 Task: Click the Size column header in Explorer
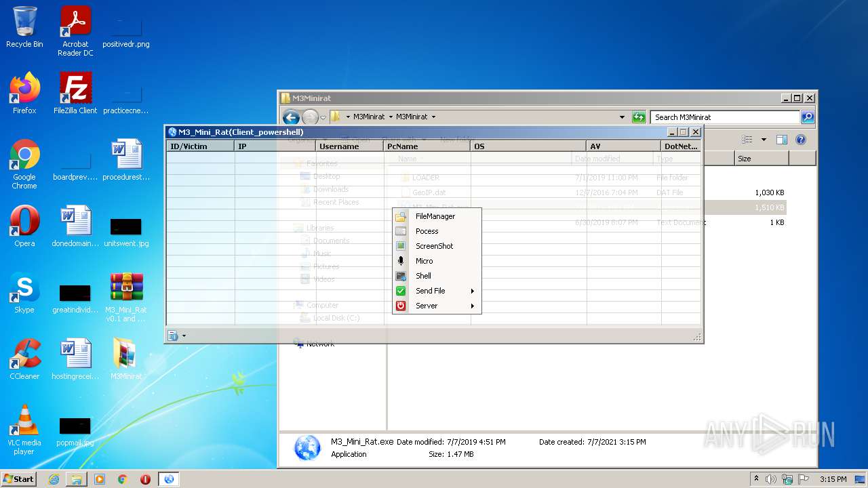tap(762, 159)
